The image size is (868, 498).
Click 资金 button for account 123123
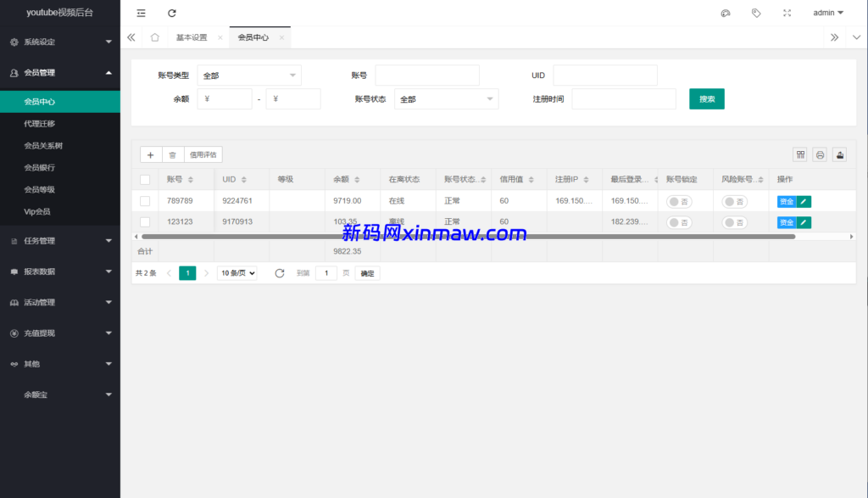click(x=787, y=222)
